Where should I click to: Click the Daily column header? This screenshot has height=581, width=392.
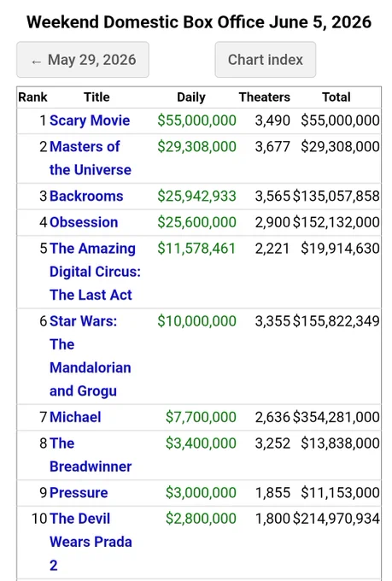pyautogui.click(x=190, y=97)
